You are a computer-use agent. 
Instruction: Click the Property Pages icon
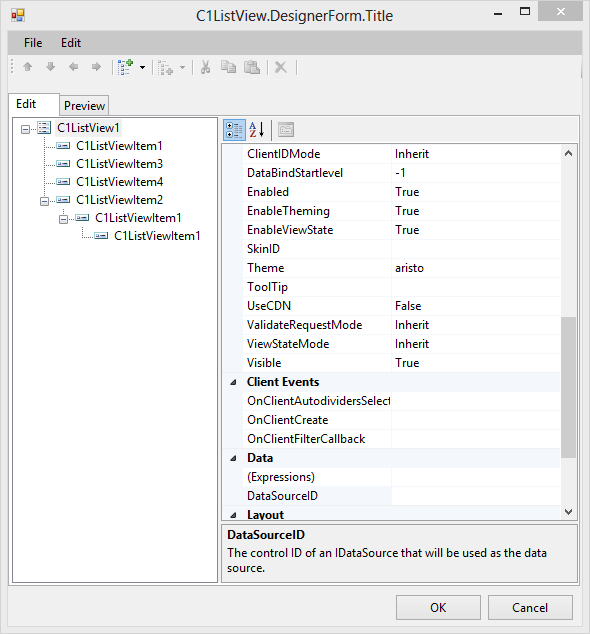coord(286,130)
